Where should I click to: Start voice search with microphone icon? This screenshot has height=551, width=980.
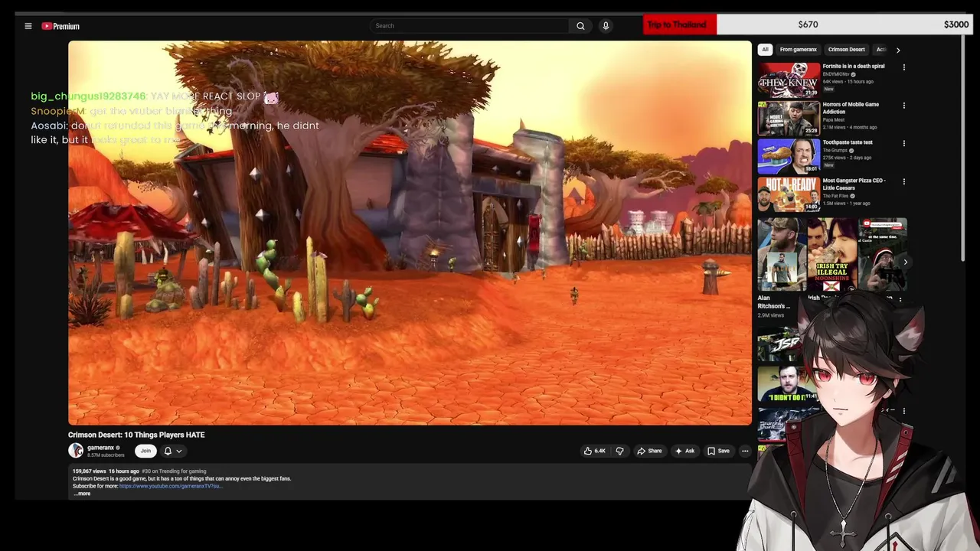[x=606, y=26]
